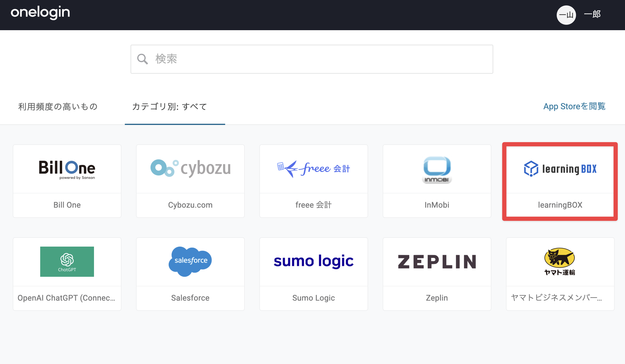Click the search magnifier icon
The width and height of the screenshot is (625, 364).
[x=142, y=59]
